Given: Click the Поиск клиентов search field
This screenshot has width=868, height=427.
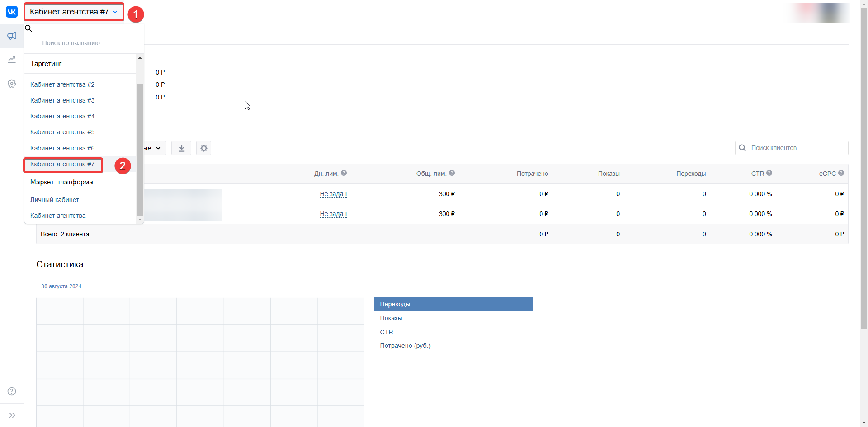Looking at the screenshot, I should 792,148.
